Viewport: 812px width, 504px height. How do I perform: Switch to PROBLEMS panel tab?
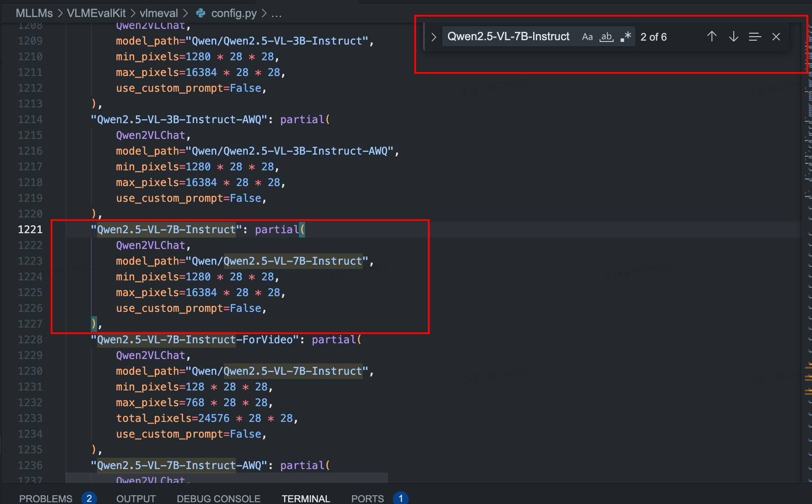click(x=46, y=498)
